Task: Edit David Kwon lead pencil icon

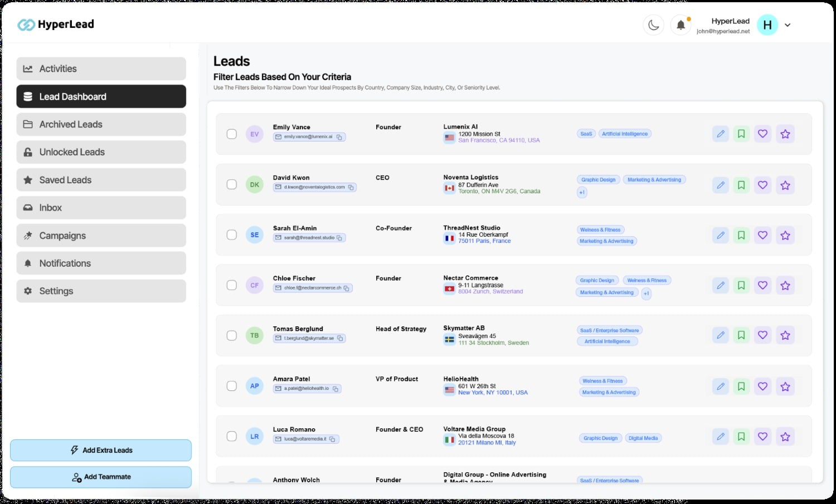Action: (x=721, y=185)
